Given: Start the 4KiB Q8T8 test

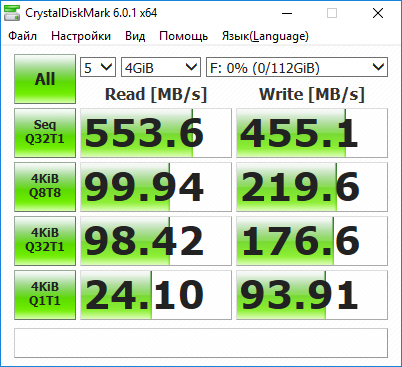Looking at the screenshot, I should coord(45,187).
